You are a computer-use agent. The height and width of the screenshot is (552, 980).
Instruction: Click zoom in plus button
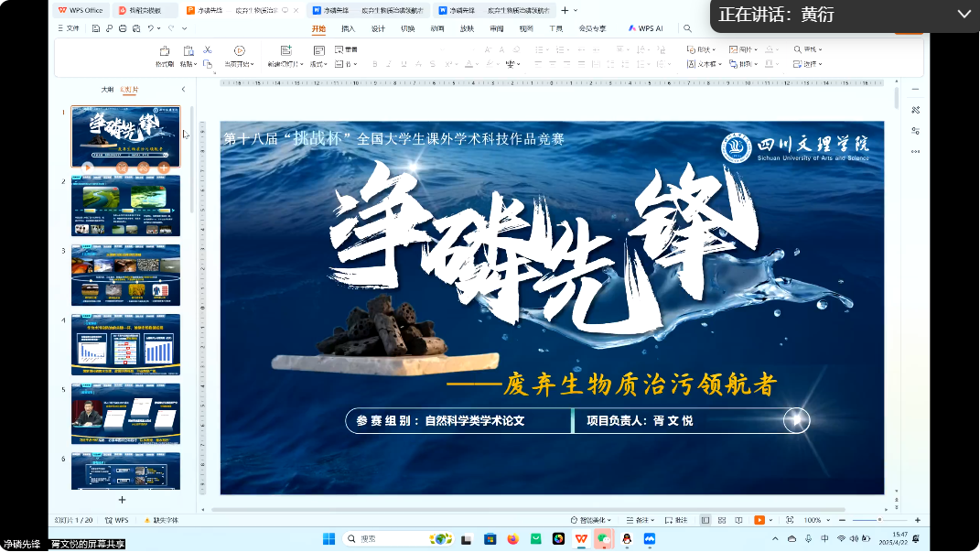tap(918, 520)
